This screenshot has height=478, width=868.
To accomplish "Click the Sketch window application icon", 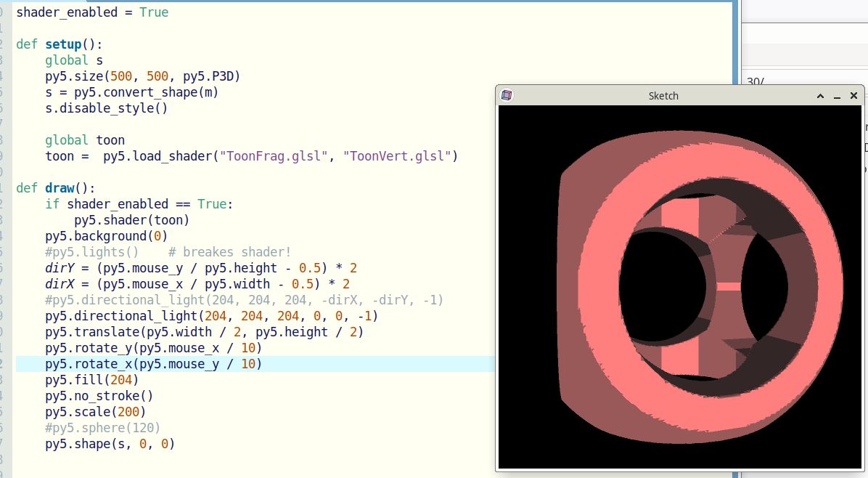I will [507, 95].
